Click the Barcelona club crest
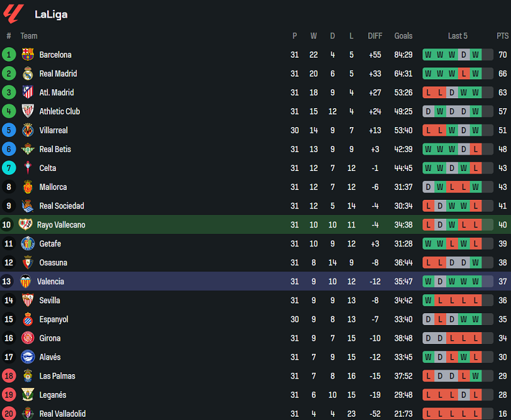This screenshot has width=511, height=420. pos(28,55)
